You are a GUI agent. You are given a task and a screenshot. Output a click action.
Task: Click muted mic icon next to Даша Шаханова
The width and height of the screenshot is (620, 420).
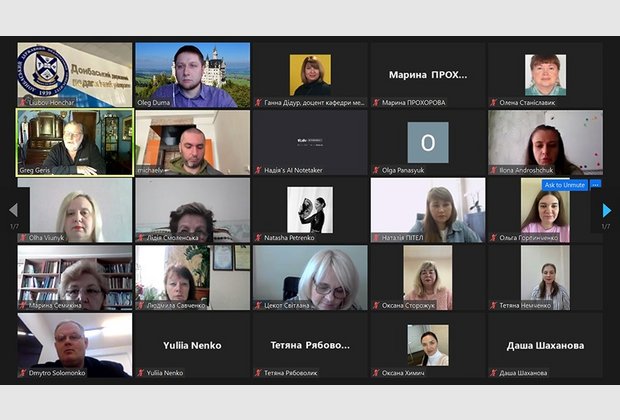[x=493, y=373]
